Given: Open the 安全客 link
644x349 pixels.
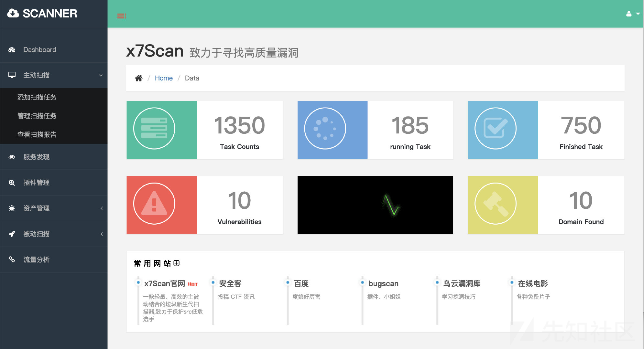Looking at the screenshot, I should pos(230,283).
